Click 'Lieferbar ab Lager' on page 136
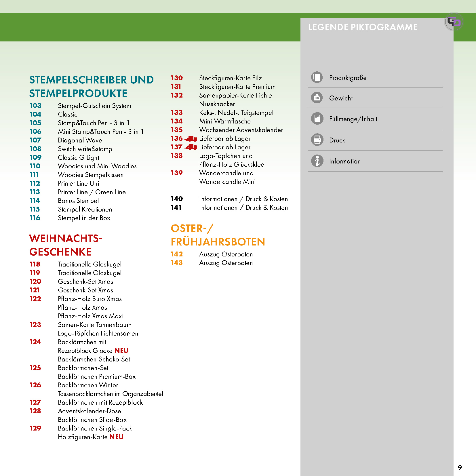The width and height of the screenshot is (476, 476). [225, 139]
